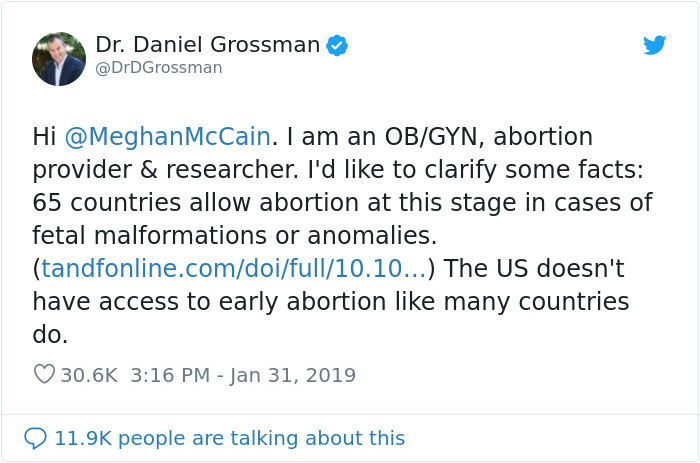Click the @DrDGrossman handle

[159, 68]
